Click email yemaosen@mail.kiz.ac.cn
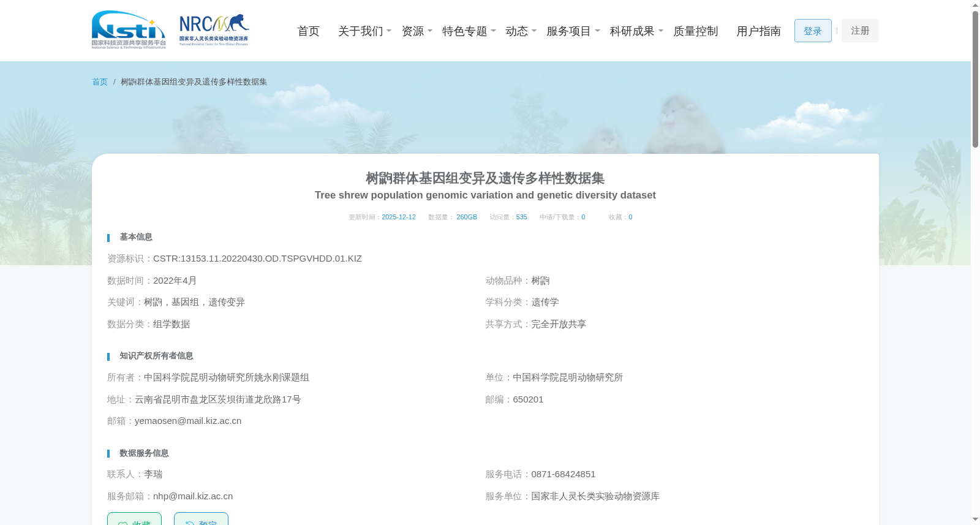This screenshot has height=525, width=980. point(188,421)
